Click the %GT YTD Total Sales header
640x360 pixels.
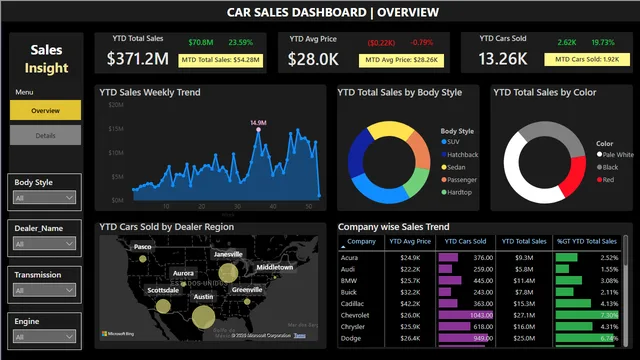point(587,241)
